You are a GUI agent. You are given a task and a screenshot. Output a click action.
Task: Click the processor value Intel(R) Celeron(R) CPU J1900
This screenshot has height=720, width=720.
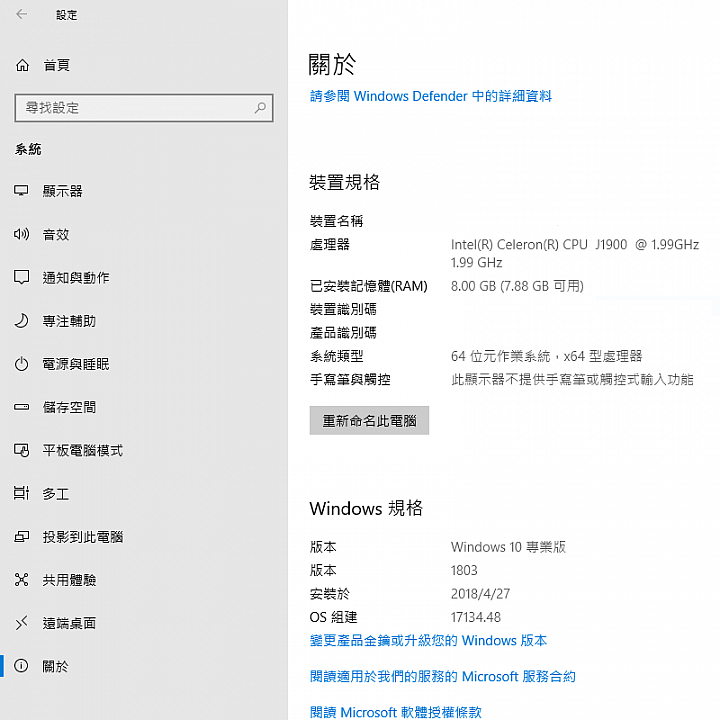(575, 253)
